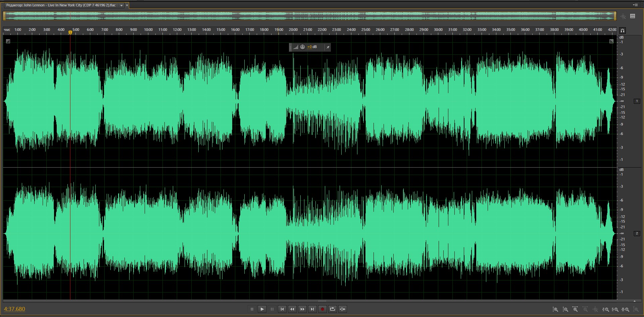Click the red Record button
This screenshot has height=317, width=644.
click(x=323, y=309)
